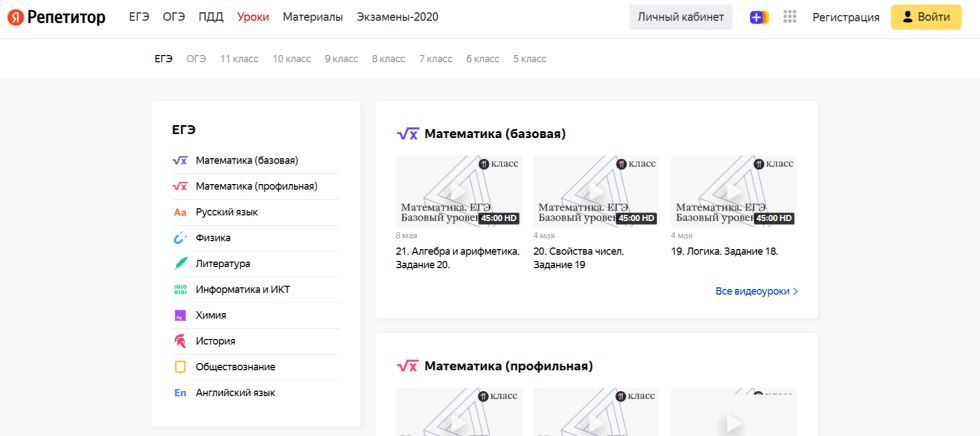This screenshot has height=436, width=980.
Task: Play the video thumbnail for lesson 21
Action: pos(459,191)
